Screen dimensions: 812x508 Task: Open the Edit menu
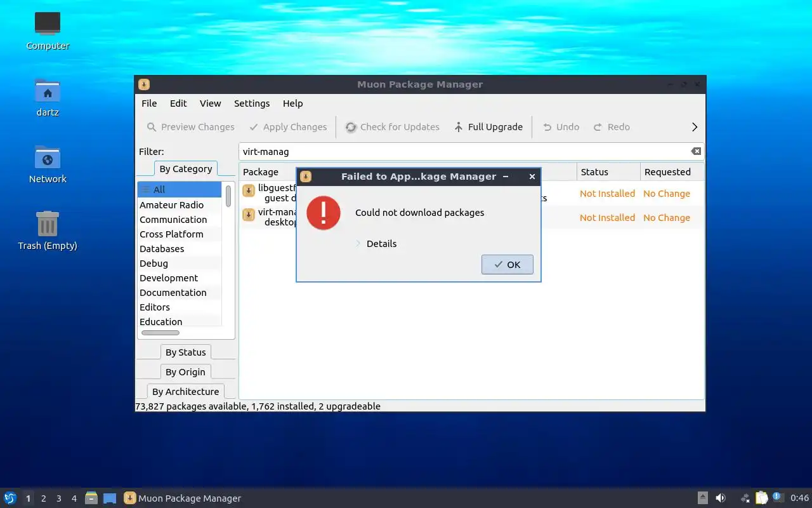pos(178,104)
